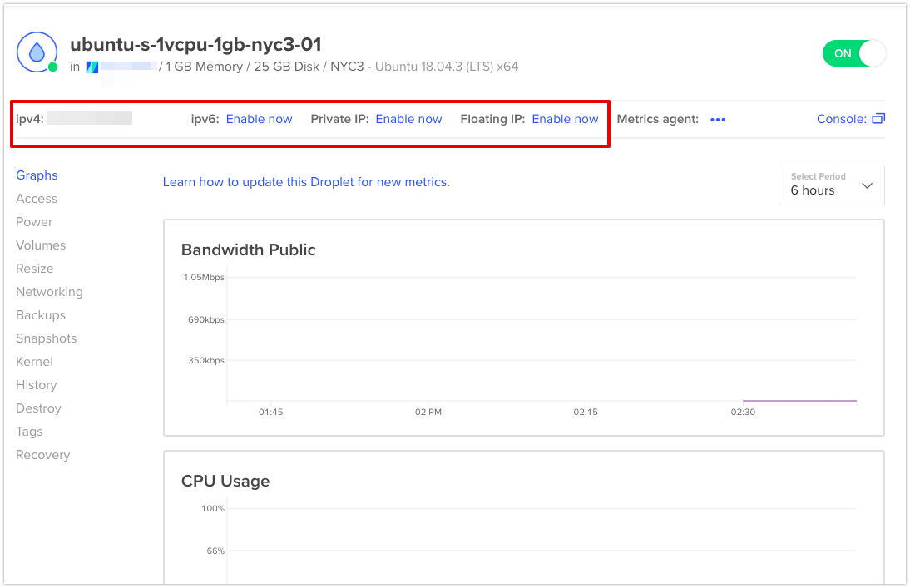Select Resize in the sidebar

[x=35, y=268]
